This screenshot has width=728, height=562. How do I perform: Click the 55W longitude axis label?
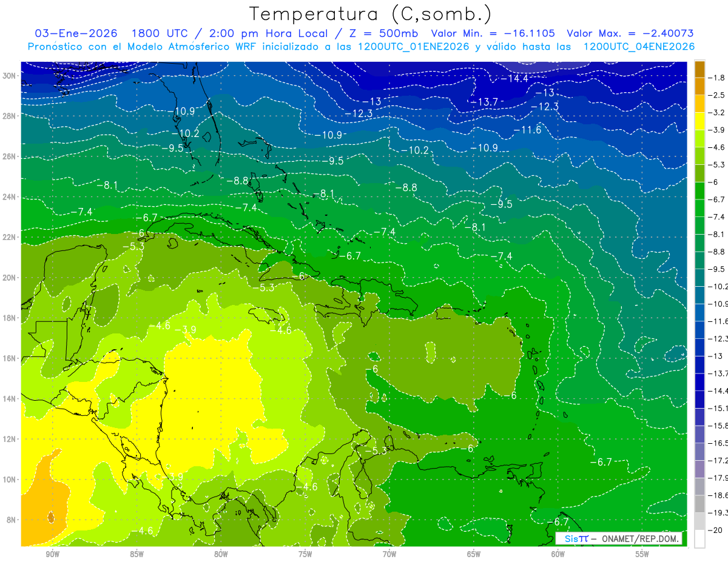(x=642, y=554)
